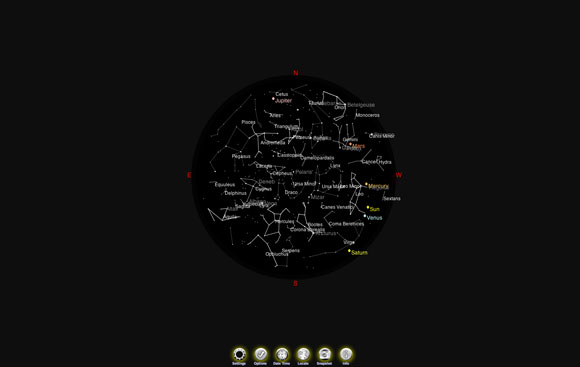580x367 pixels.
Task: Select the Ophiuchus constellation label
Action: pyautogui.click(x=277, y=254)
